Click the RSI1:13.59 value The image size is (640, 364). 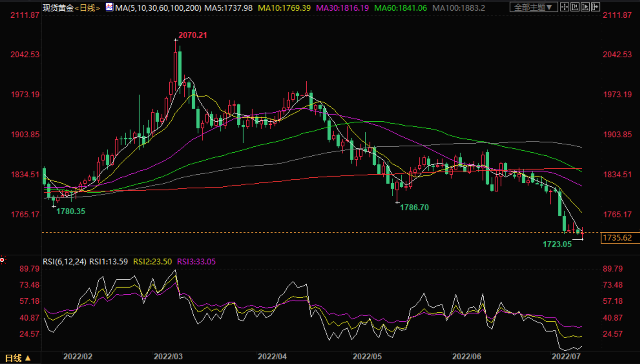coord(109,262)
